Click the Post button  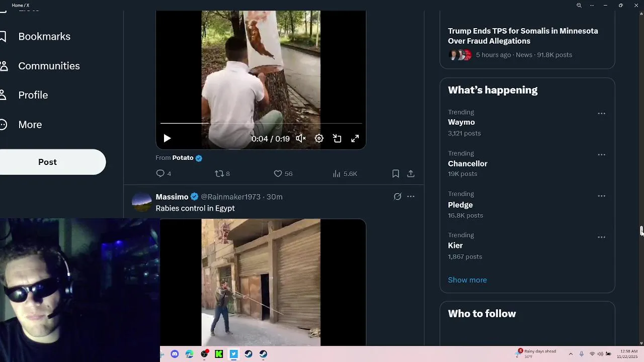(x=48, y=162)
